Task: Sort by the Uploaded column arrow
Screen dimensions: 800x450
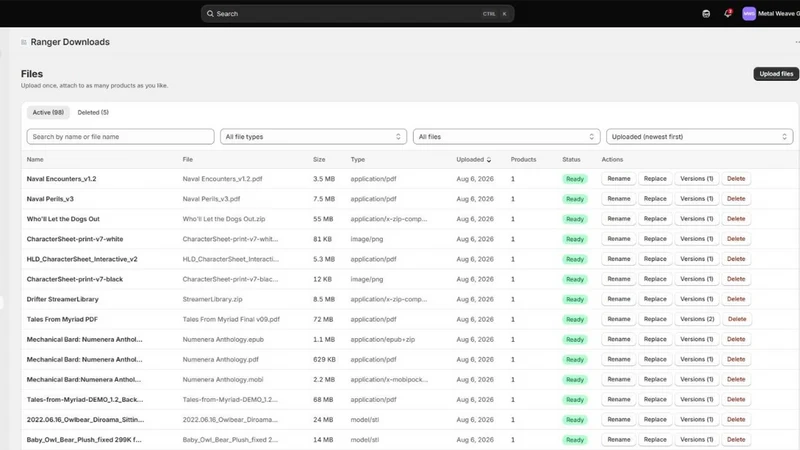Action: point(489,160)
